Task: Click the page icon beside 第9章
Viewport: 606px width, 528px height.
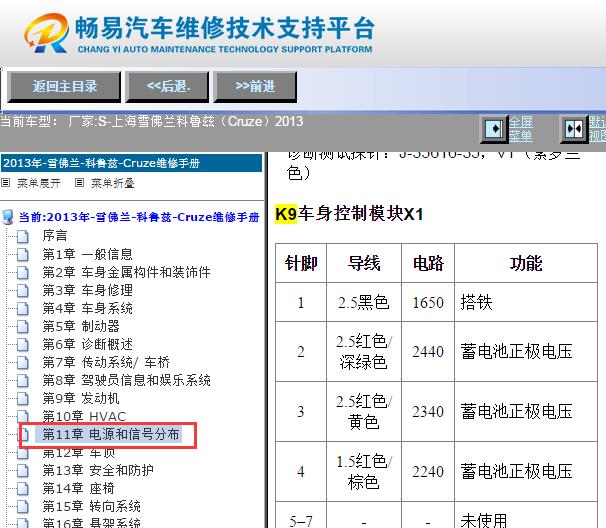Action: click(23, 399)
